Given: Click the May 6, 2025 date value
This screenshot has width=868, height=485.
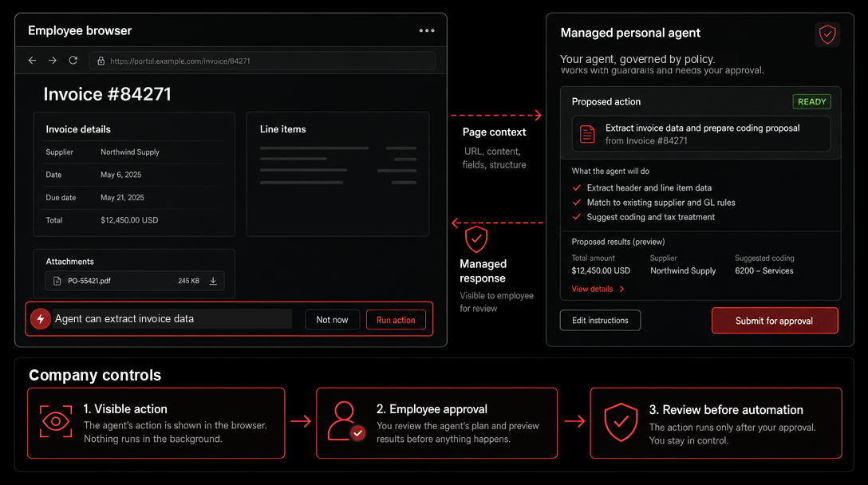Looking at the screenshot, I should [x=120, y=175].
